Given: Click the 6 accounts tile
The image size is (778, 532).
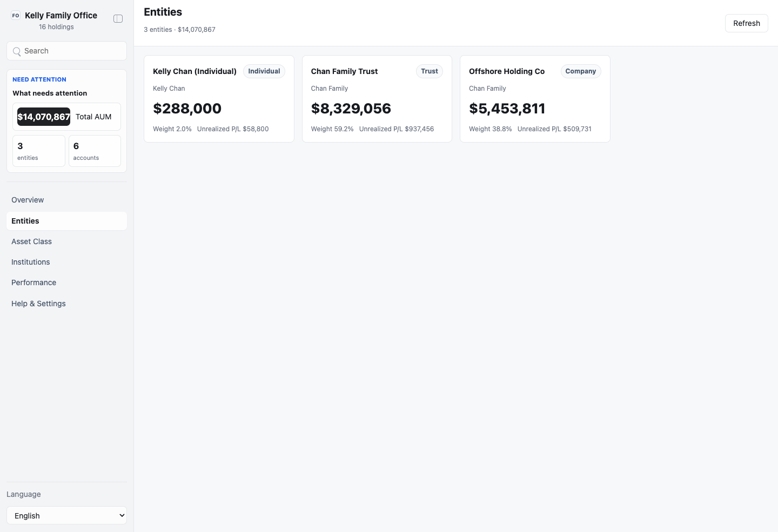Looking at the screenshot, I should pyautogui.click(x=95, y=151).
